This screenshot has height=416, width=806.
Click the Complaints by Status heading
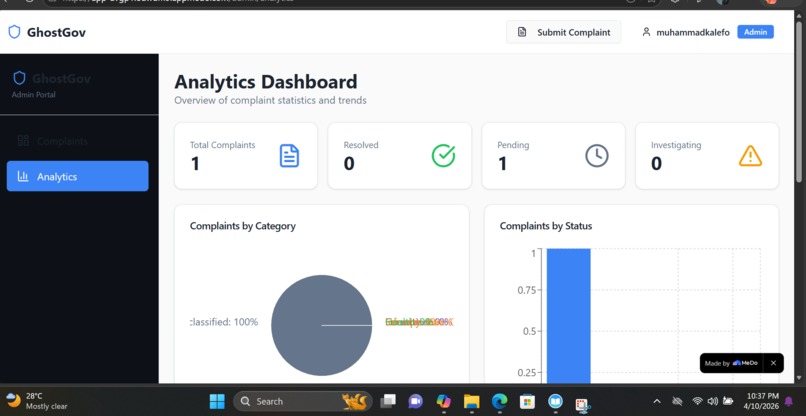tap(546, 226)
